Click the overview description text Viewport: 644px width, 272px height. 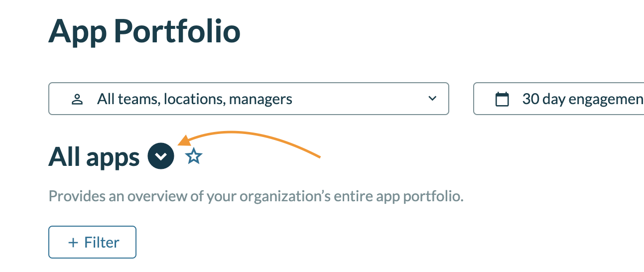pyautogui.click(x=256, y=196)
